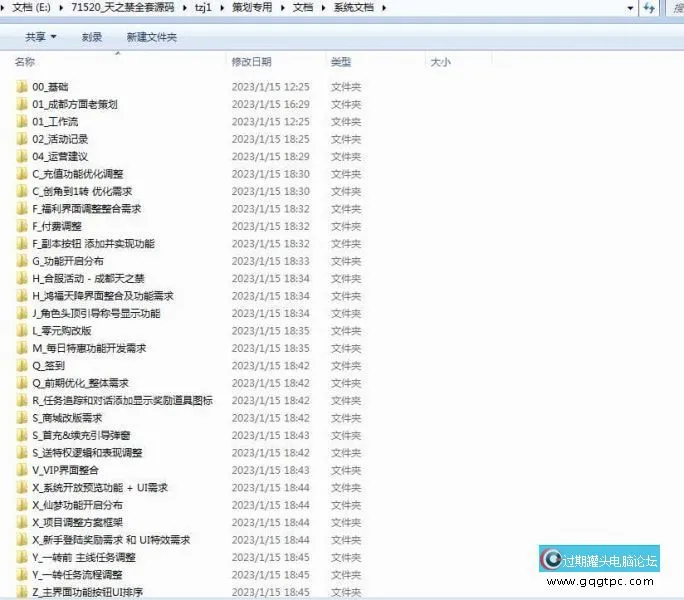This screenshot has height=600, width=684.
Task: Select the folder name S_首充&续充引导弹窗
Action: coord(81,435)
